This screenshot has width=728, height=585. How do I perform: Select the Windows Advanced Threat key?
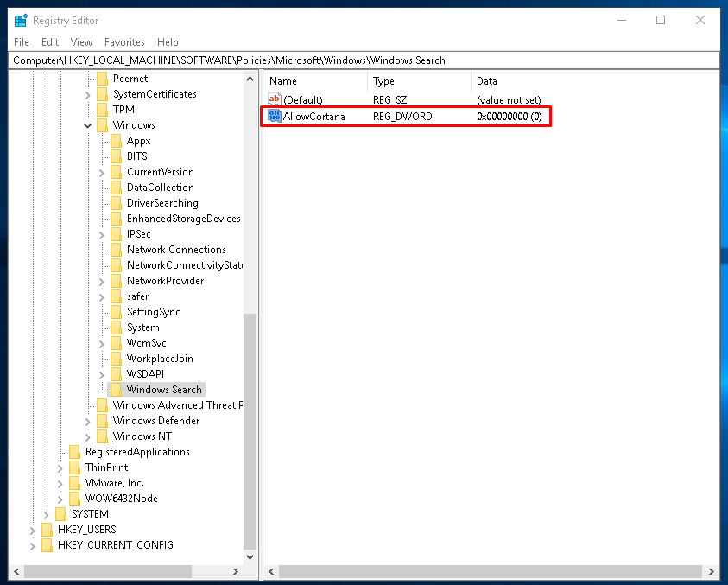tap(177, 405)
